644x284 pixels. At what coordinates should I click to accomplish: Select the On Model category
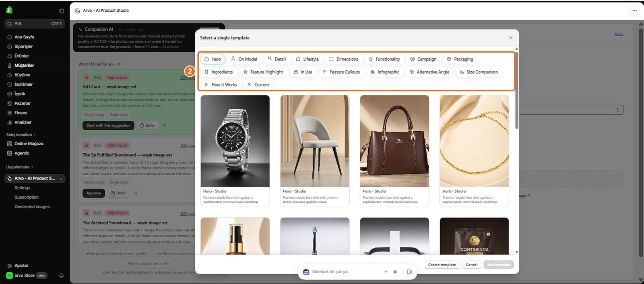coord(244,59)
